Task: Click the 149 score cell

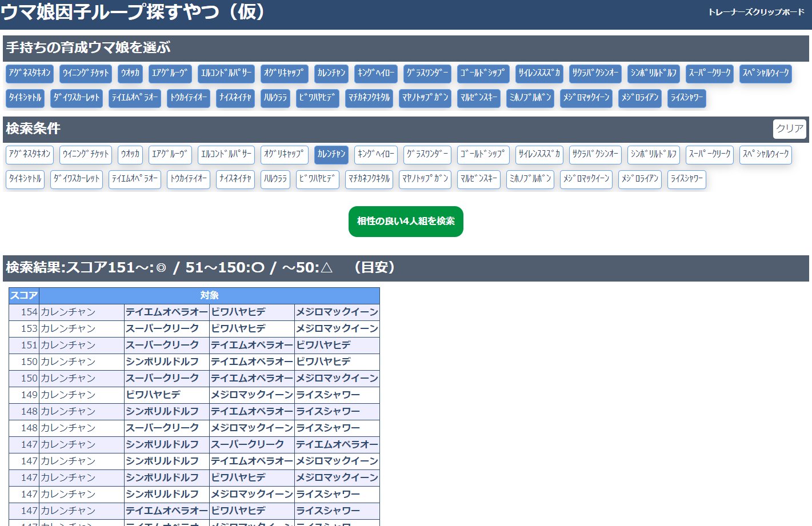Action: click(x=24, y=395)
